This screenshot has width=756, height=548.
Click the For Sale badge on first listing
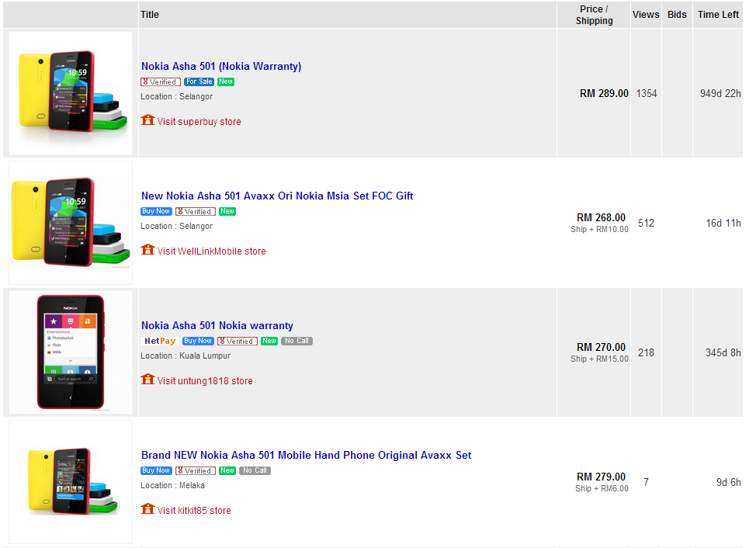(199, 82)
